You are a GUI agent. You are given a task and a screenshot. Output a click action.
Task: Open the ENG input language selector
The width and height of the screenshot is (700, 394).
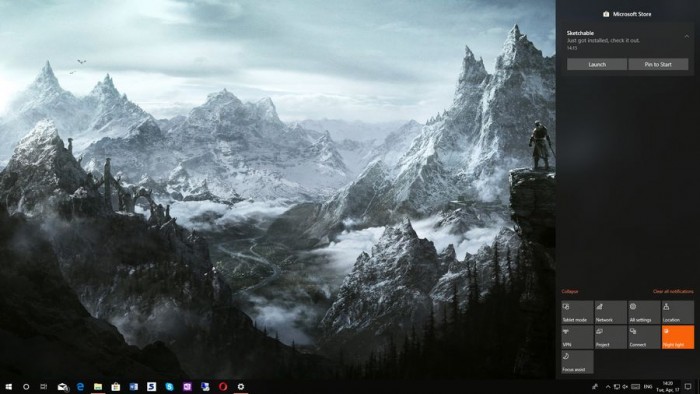tap(648, 387)
